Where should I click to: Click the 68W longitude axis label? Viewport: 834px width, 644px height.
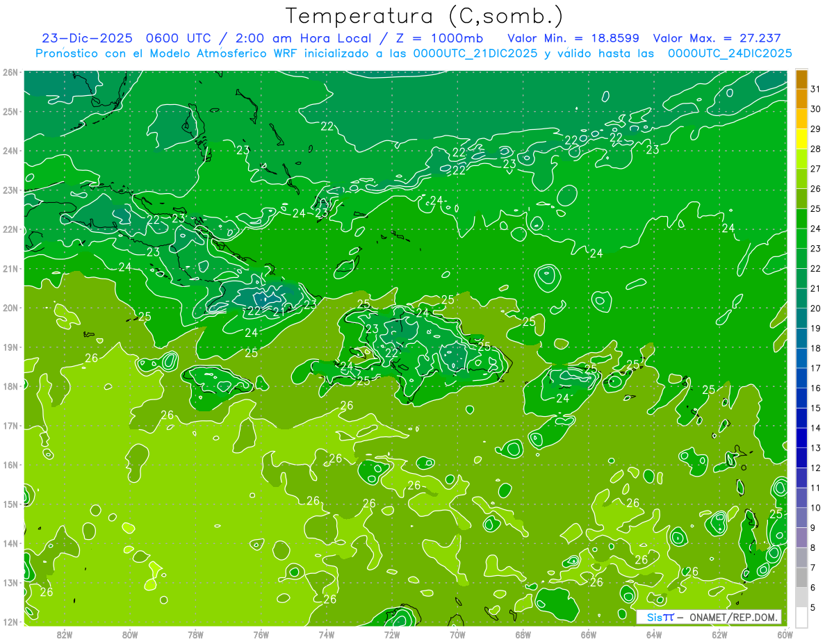[523, 634]
